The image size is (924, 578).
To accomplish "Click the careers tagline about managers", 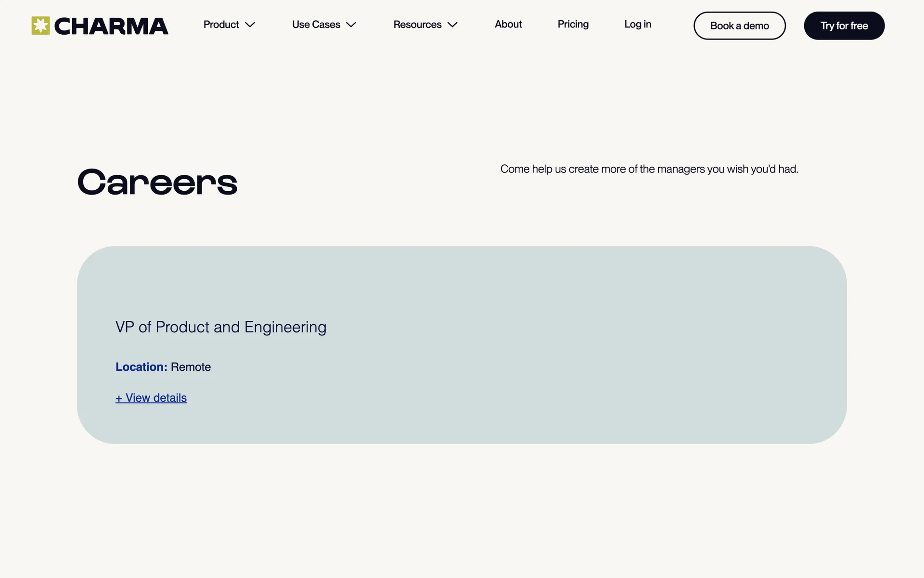I will coord(649,169).
